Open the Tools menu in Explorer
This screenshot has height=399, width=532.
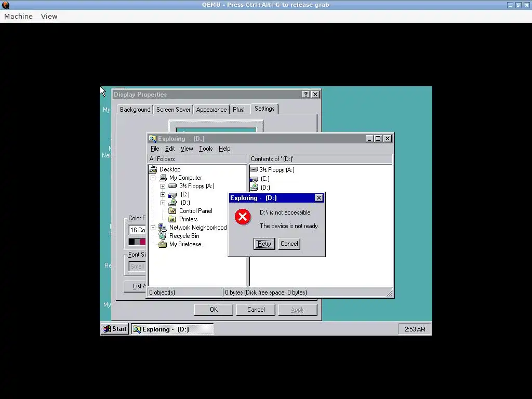pos(206,149)
